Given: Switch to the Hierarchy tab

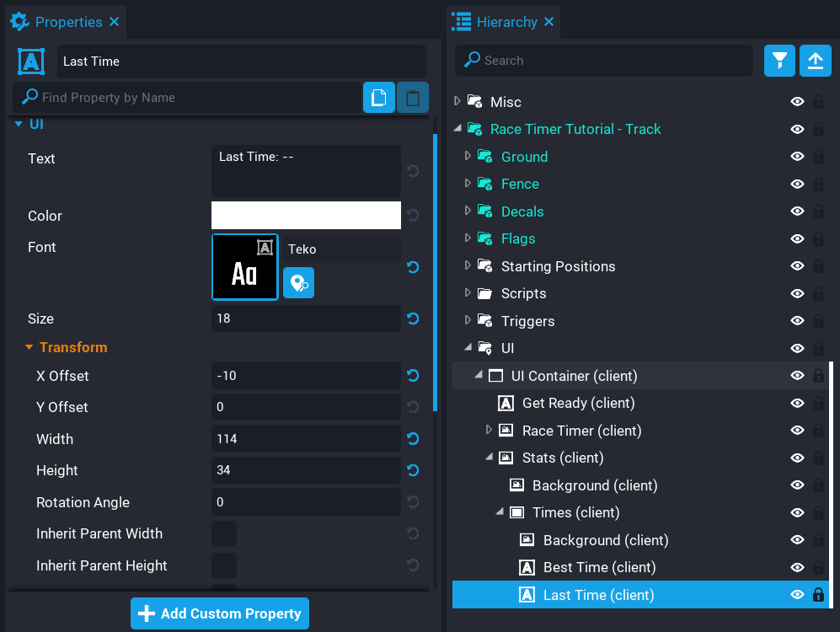Looking at the screenshot, I should (506, 22).
